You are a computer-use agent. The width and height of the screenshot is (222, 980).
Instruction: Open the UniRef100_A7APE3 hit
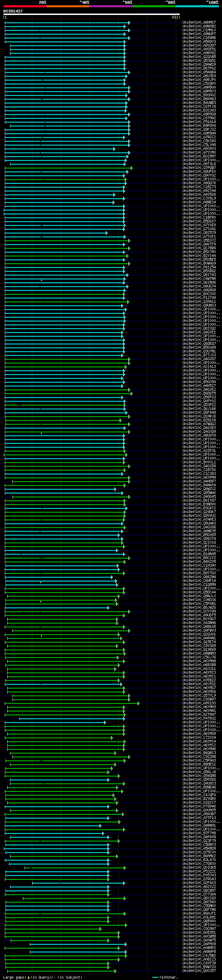click(x=199, y=519)
